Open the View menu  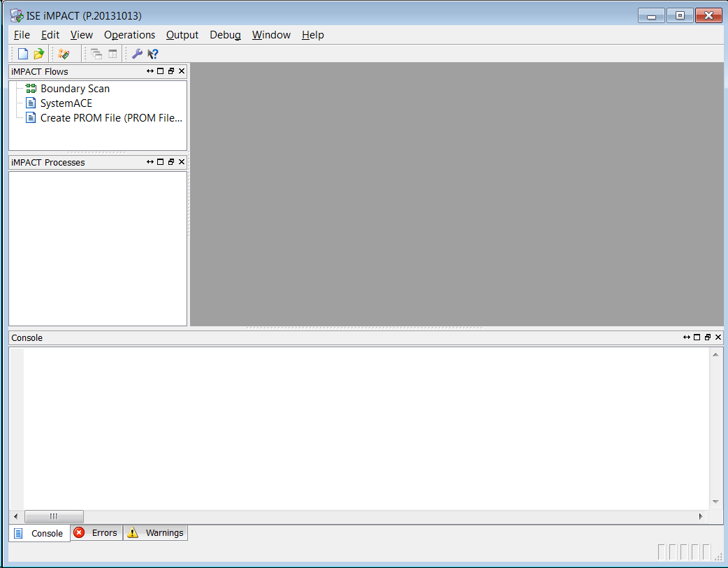pos(82,35)
